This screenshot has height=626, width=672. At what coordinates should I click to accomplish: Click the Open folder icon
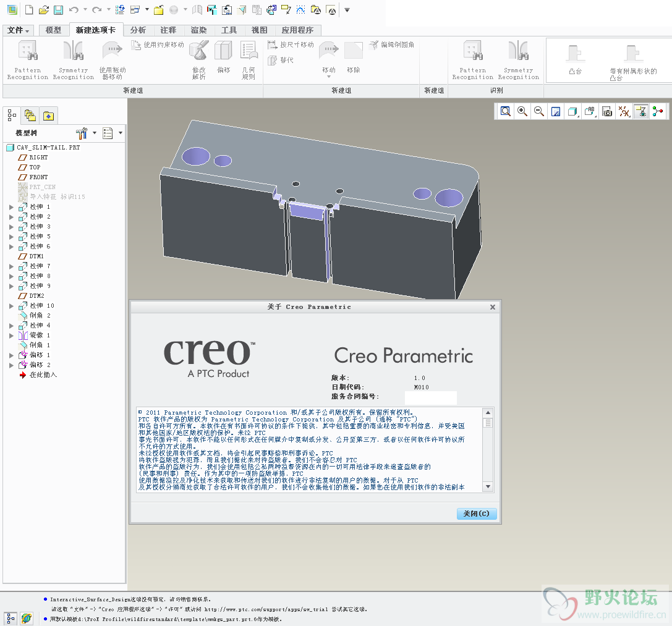coord(43,10)
